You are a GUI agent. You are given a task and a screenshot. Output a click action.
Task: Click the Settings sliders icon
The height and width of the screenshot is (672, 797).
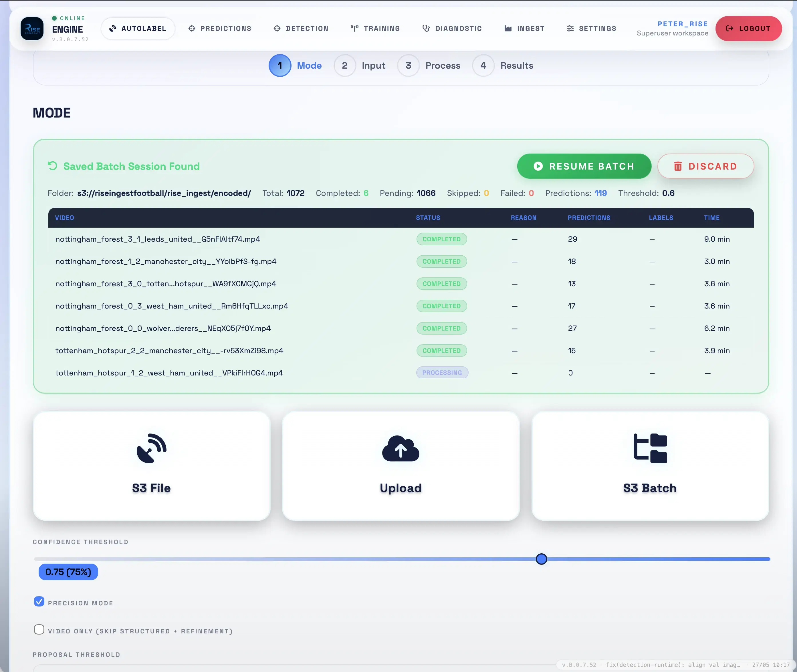coord(570,29)
